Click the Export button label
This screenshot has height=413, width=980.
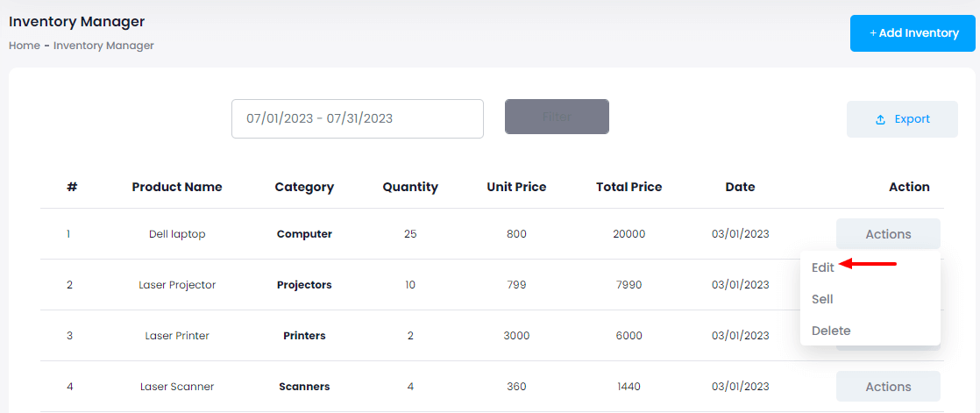pyautogui.click(x=912, y=119)
